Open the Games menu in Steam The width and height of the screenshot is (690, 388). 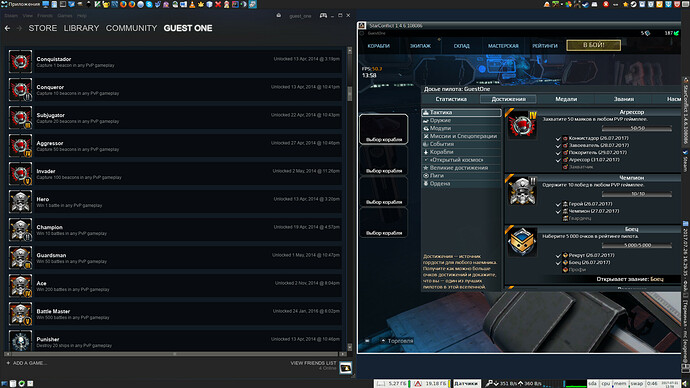[65, 16]
